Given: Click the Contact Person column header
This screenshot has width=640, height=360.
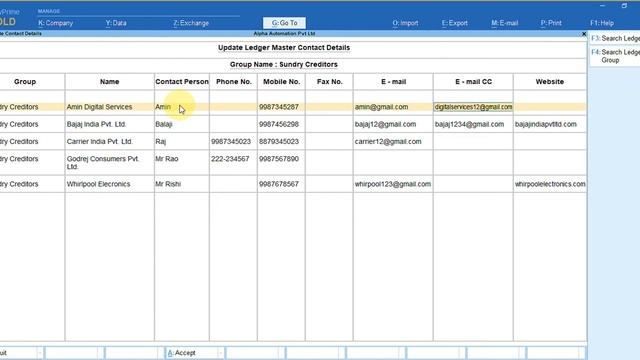Looking at the screenshot, I should 182,82.
